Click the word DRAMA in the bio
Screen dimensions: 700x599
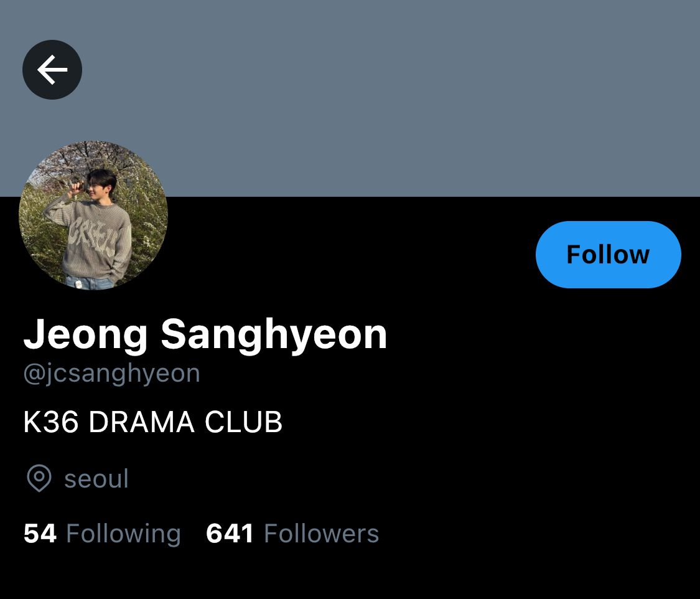(x=141, y=422)
